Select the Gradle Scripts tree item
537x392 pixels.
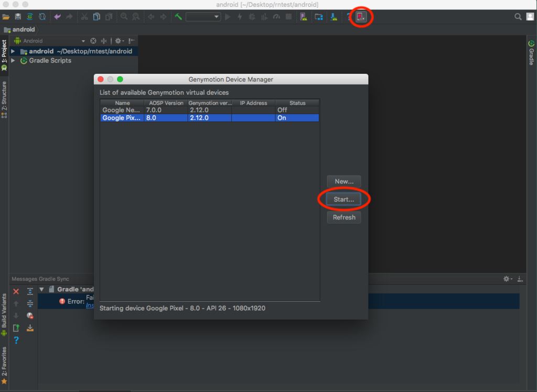pyautogui.click(x=50, y=61)
